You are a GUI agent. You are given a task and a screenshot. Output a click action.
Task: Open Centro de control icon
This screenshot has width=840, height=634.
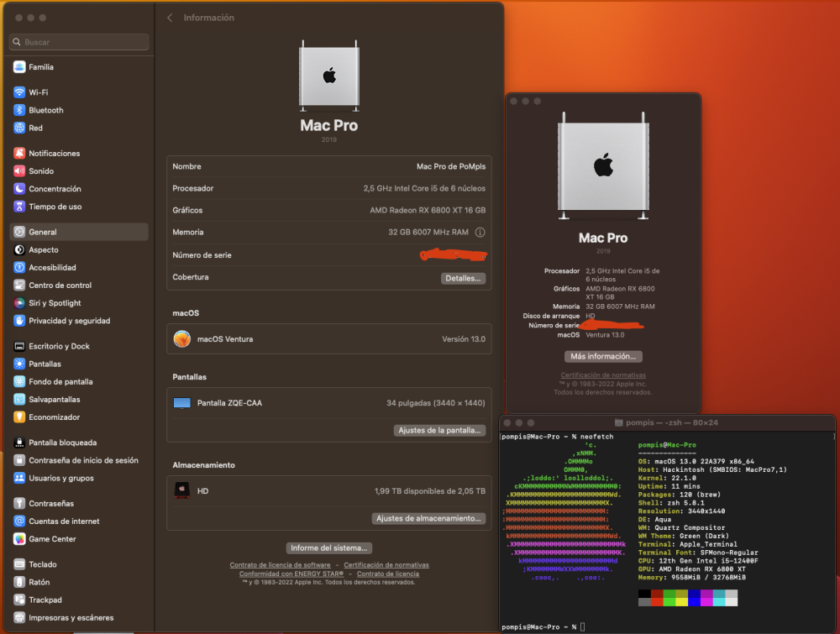coord(19,285)
